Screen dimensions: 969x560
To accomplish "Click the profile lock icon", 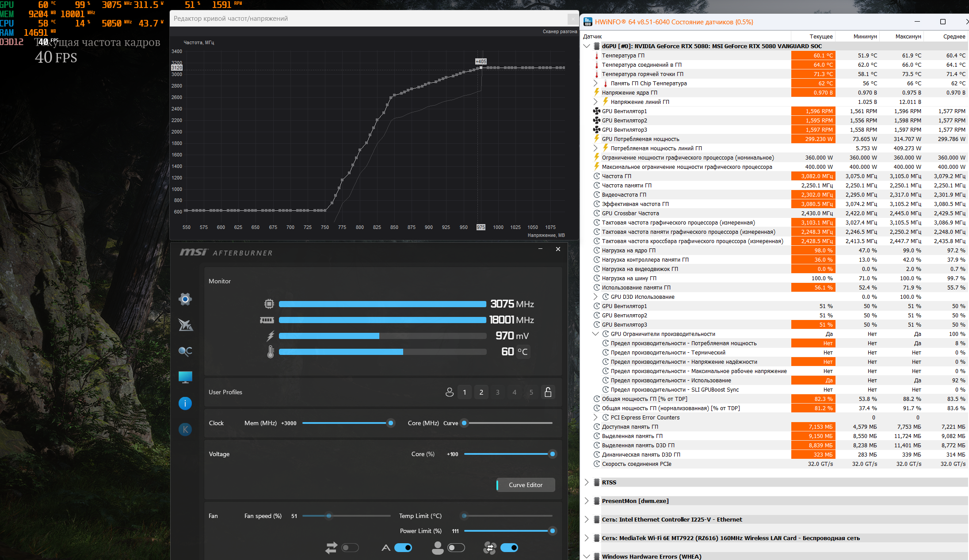I will click(x=548, y=392).
